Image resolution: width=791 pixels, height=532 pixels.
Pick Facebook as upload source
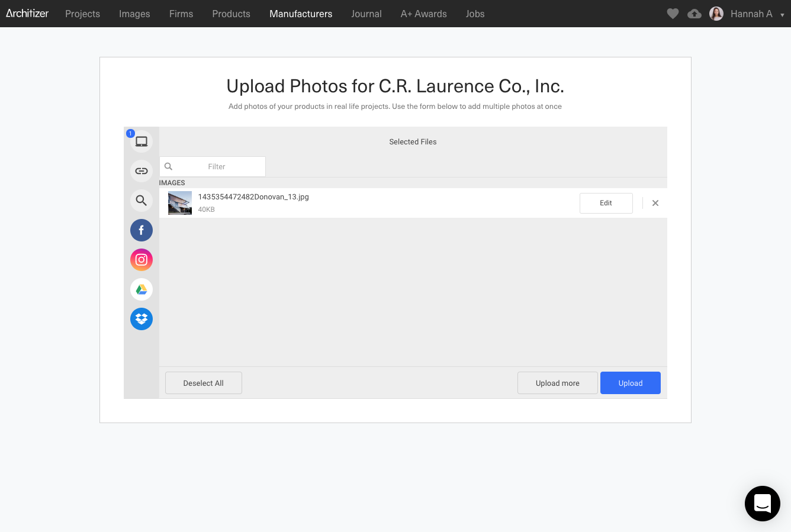click(x=142, y=230)
